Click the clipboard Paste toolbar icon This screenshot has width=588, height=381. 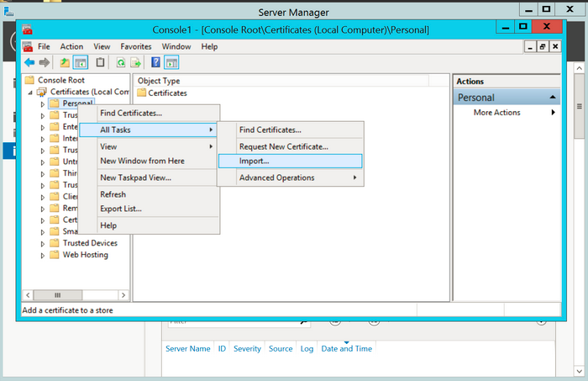point(100,62)
